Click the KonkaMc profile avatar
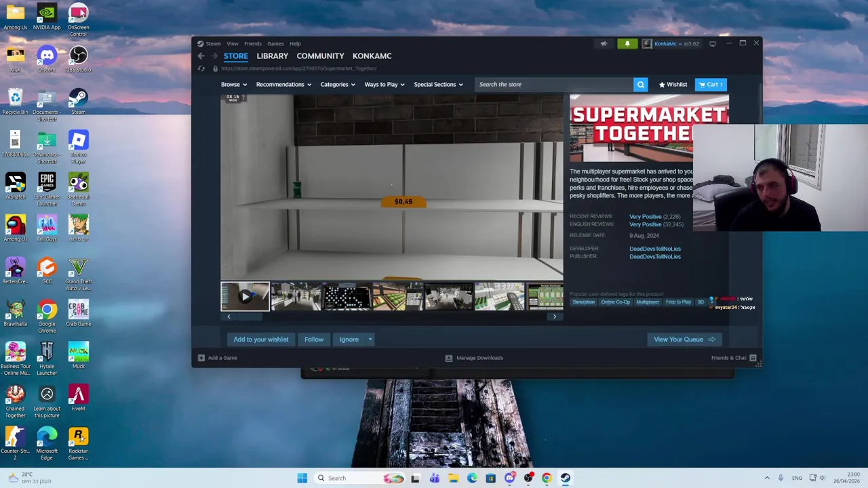Image resolution: width=868 pixels, height=488 pixels. point(647,43)
